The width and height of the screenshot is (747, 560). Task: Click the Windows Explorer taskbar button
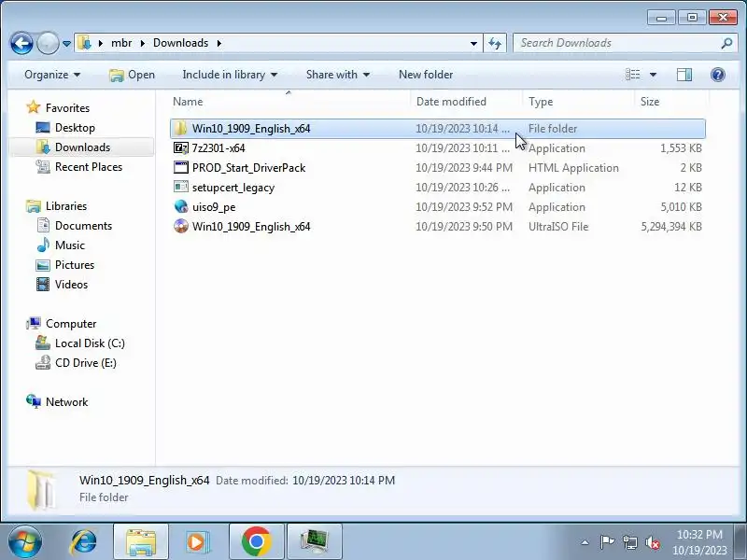point(141,542)
